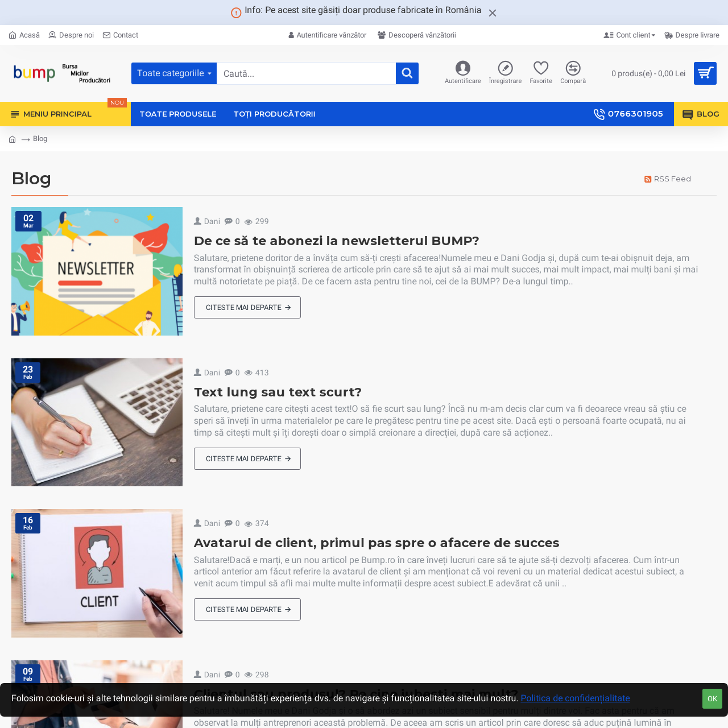The height and width of the screenshot is (728, 728).
Task: Open the Newsletter article thumbnail
Action: [x=97, y=271]
